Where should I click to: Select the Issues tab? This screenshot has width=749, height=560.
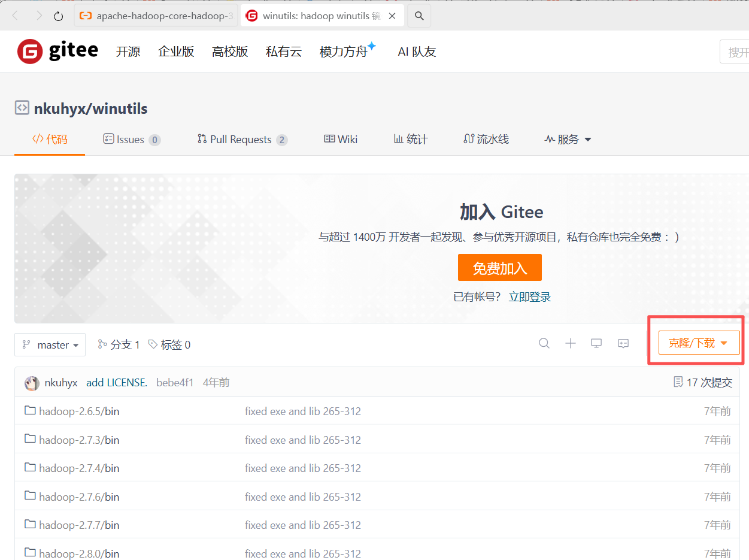click(132, 140)
